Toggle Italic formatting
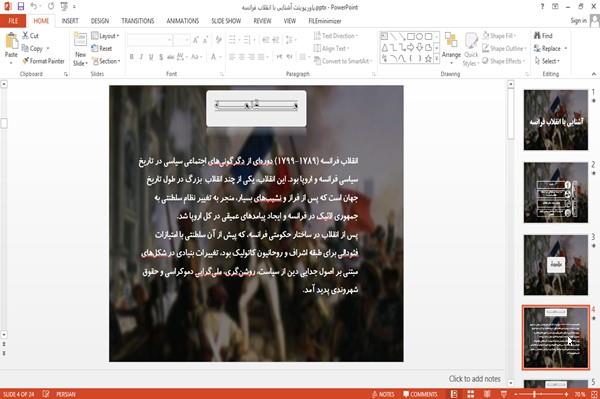This screenshot has height=399, width=600. tap(142, 57)
